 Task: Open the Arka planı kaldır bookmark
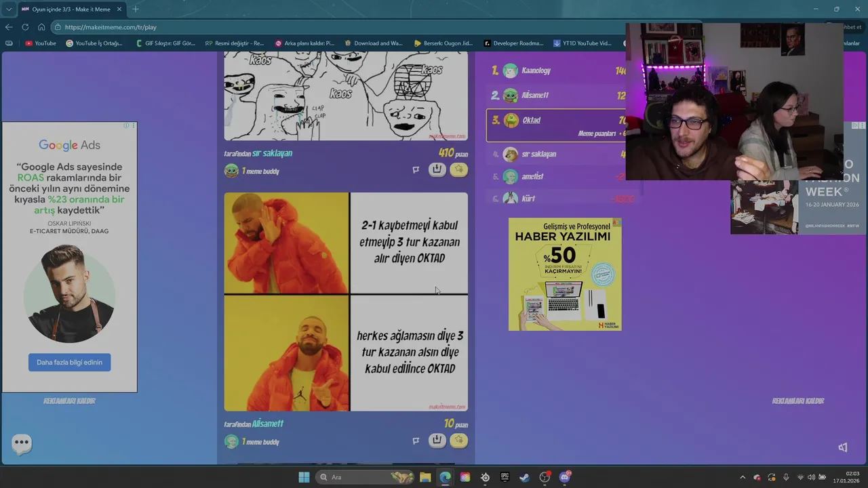304,43
